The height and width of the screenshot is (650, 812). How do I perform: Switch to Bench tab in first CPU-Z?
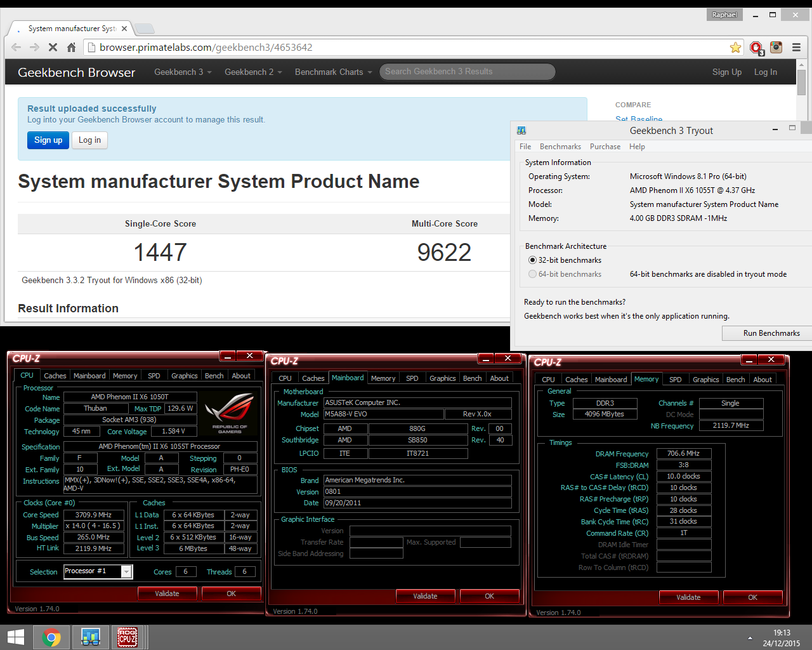[x=214, y=376]
